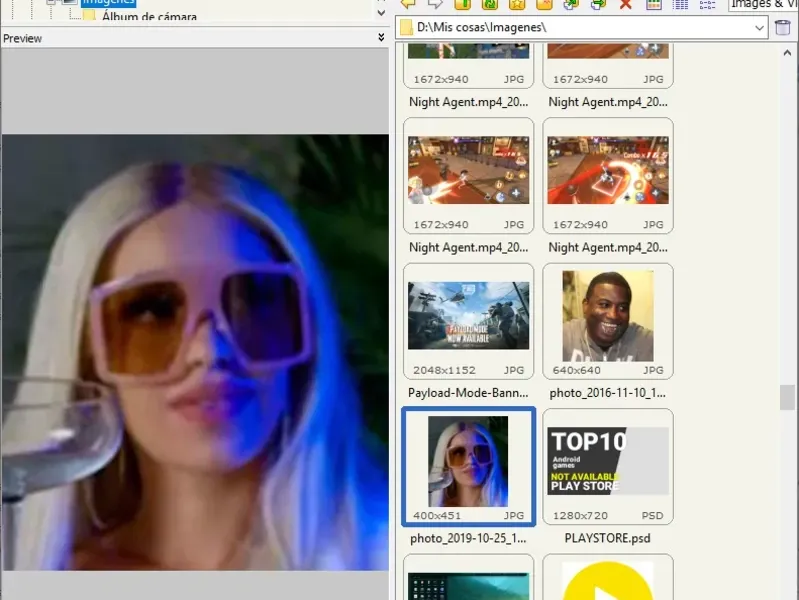Go up one folder level icon
Screen dimensions: 799x600
[463, 4]
